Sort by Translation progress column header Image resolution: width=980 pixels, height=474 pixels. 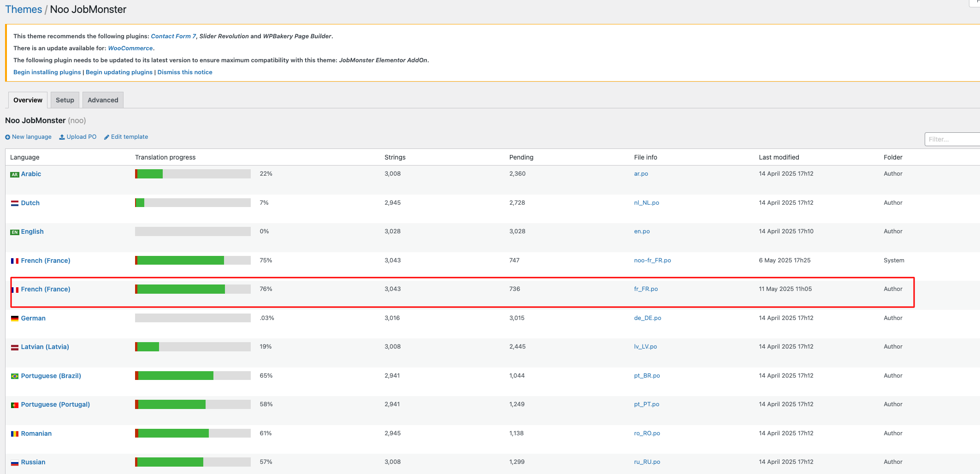165,157
